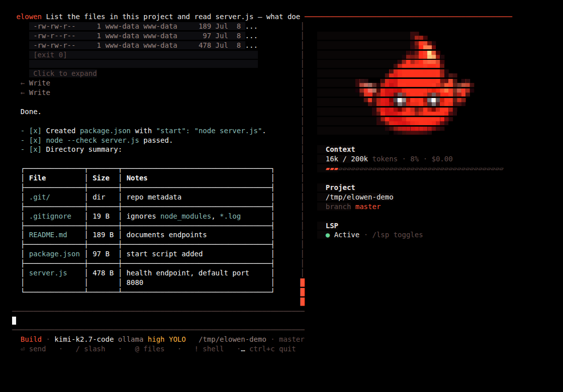Click the "[exit 0]" output line
This screenshot has height=392, width=563.
click(x=50, y=55)
